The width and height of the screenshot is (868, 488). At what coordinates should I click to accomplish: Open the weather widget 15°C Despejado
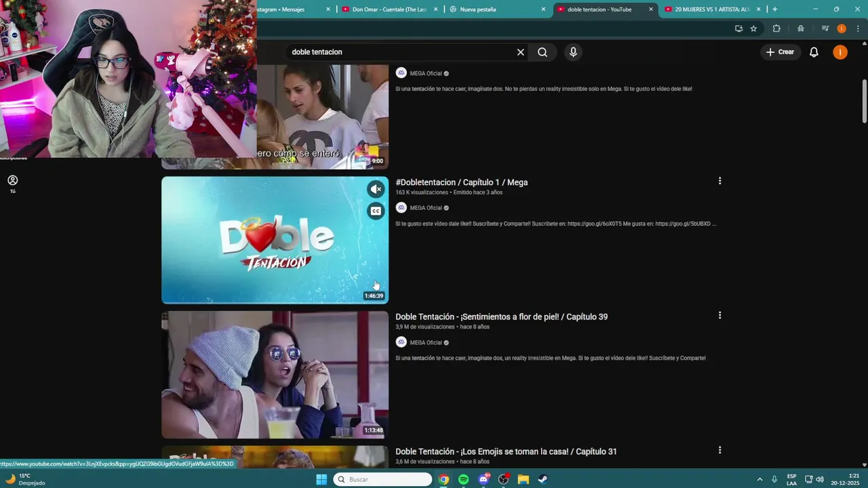[26, 479]
